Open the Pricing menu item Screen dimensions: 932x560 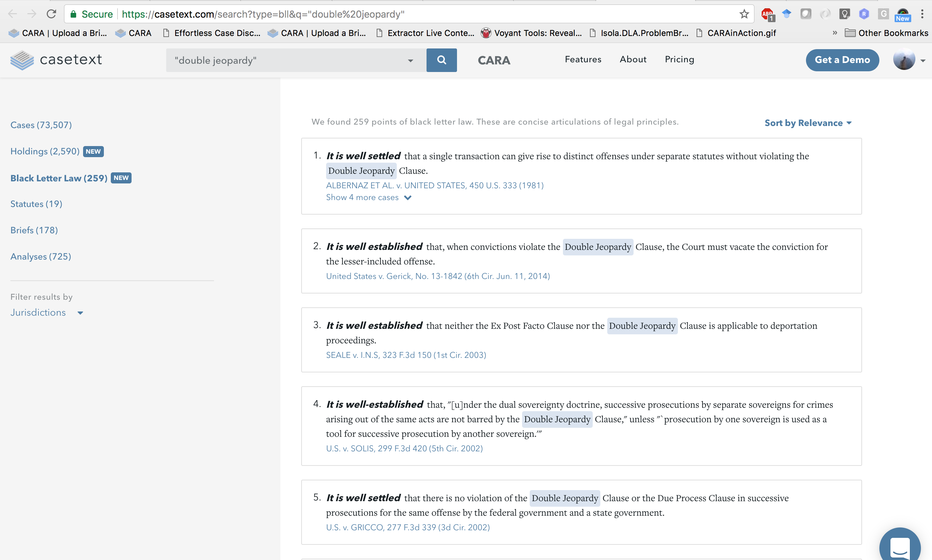pos(679,59)
